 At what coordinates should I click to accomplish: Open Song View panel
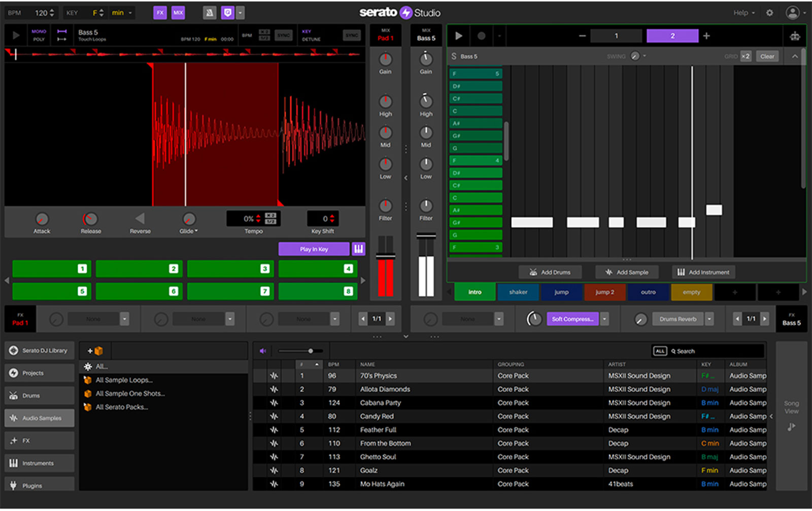point(791,416)
